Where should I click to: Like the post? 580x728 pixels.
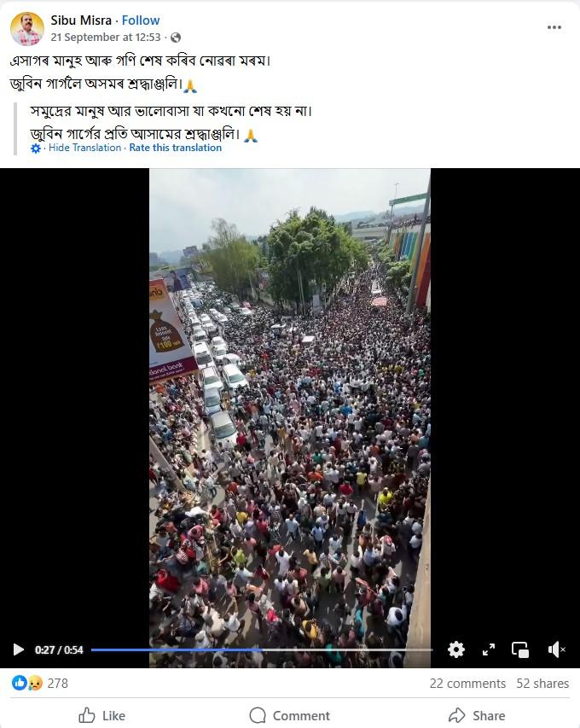point(101,715)
